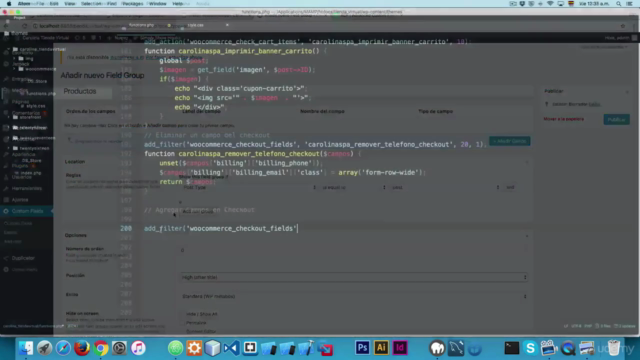Open the View menu
This screenshot has height=360, width=640.
click(70, 4)
